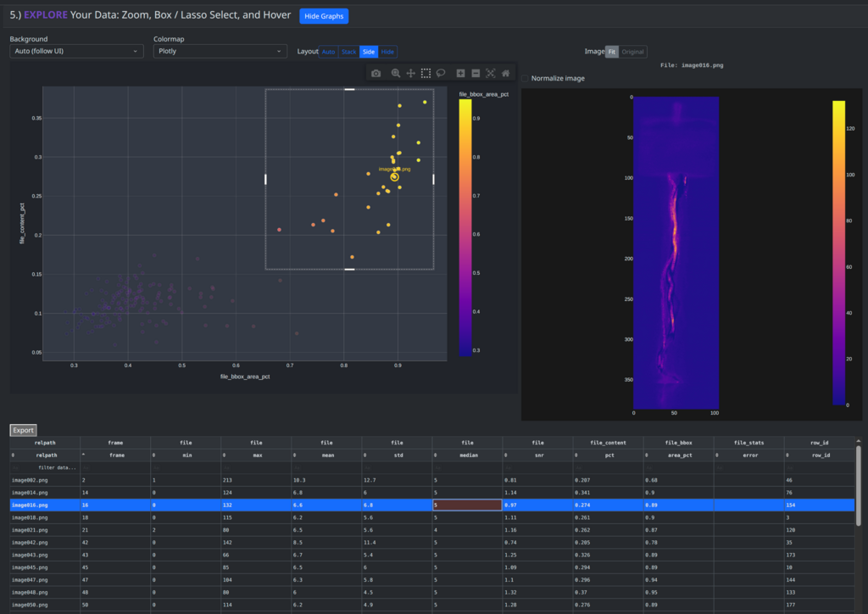Click the relpath filter data field
Image resolution: width=868 pixels, height=614 pixels.
(x=45, y=468)
